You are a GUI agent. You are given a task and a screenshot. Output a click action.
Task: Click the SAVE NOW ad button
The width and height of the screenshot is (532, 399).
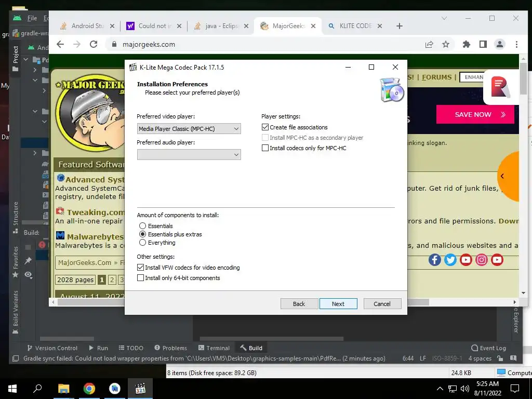[x=475, y=114]
